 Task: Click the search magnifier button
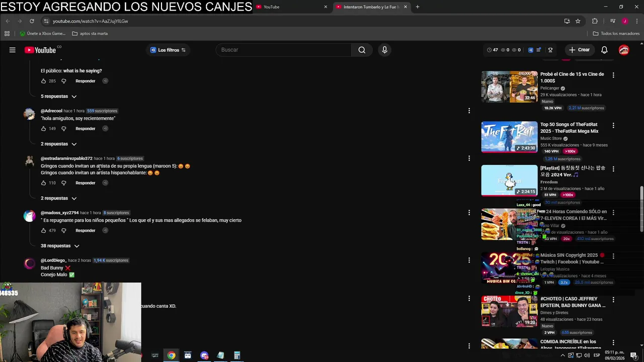pyautogui.click(x=362, y=50)
